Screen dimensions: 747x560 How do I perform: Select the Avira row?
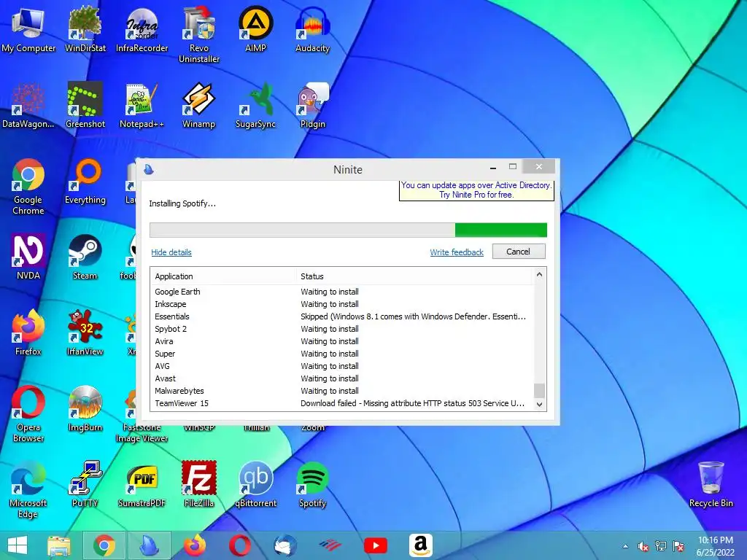pyautogui.click(x=342, y=341)
